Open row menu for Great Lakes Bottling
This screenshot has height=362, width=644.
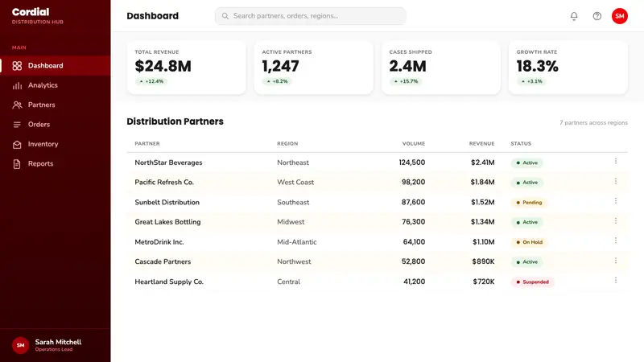[x=615, y=220]
